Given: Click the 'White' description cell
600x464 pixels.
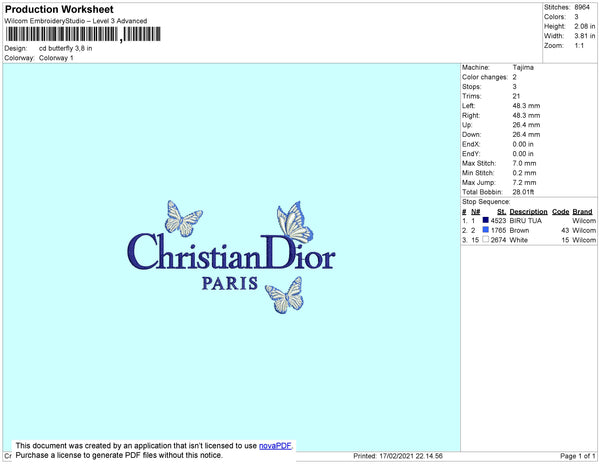Looking at the screenshot, I should point(518,240).
